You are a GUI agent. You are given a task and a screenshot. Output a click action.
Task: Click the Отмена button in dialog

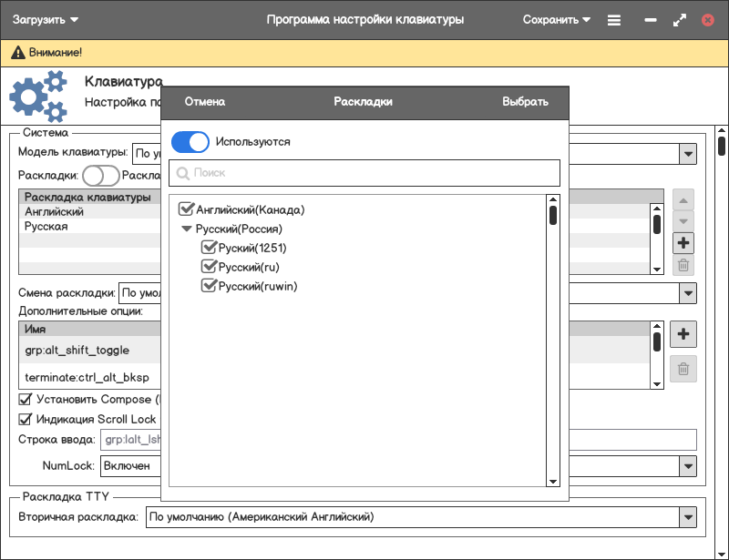(204, 102)
